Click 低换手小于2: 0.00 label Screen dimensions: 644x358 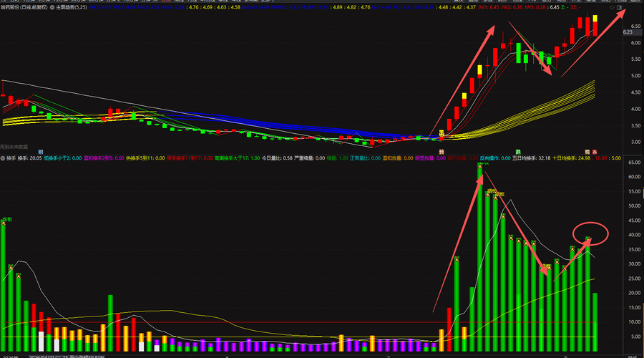(x=62, y=158)
